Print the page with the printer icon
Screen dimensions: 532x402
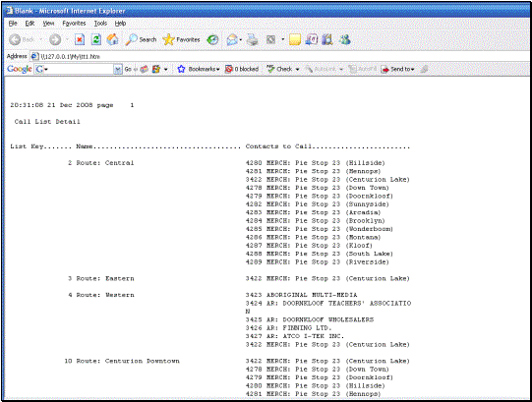(252, 39)
